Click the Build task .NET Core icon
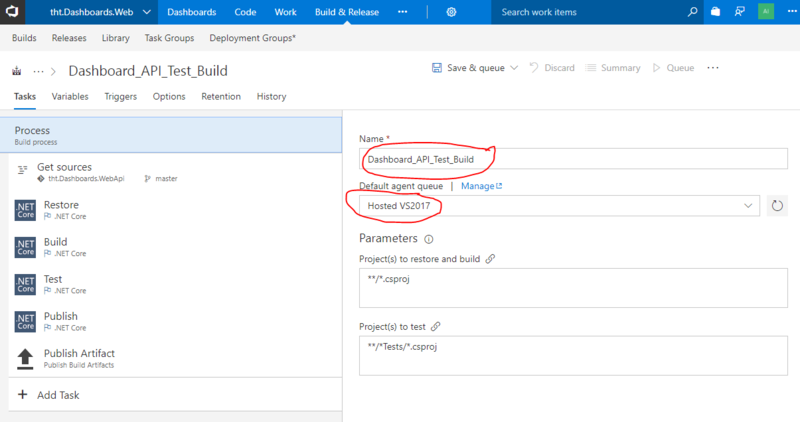 point(25,247)
